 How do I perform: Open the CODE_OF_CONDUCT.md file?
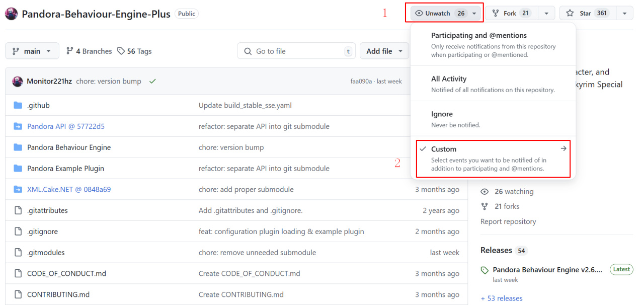[x=66, y=274]
